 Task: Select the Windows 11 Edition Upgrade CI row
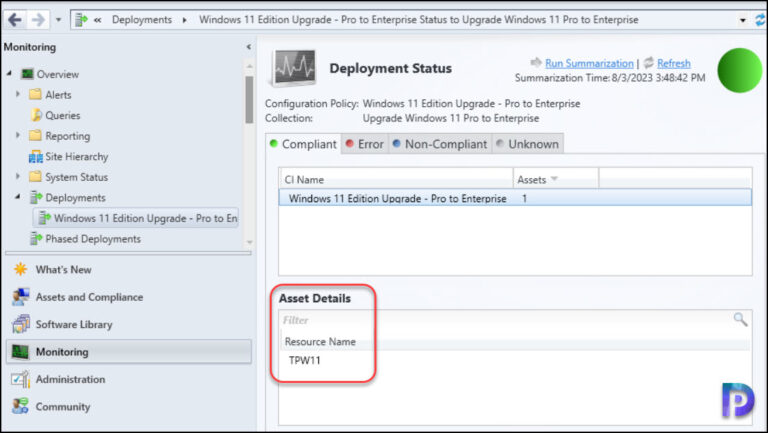coord(515,198)
